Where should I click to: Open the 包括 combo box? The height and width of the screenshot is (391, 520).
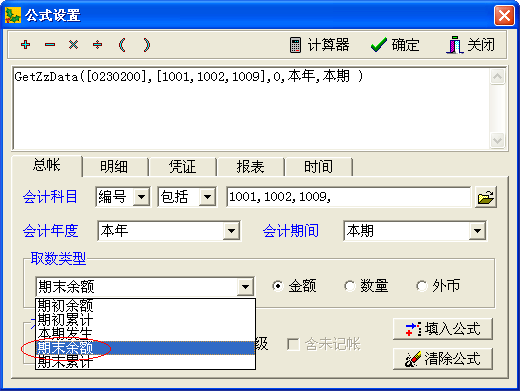pyautogui.click(x=207, y=197)
